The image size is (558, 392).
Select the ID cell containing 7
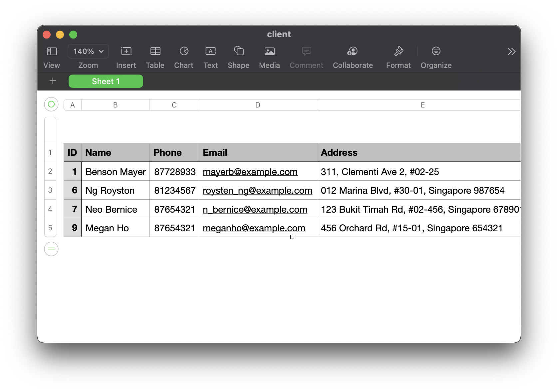click(73, 209)
